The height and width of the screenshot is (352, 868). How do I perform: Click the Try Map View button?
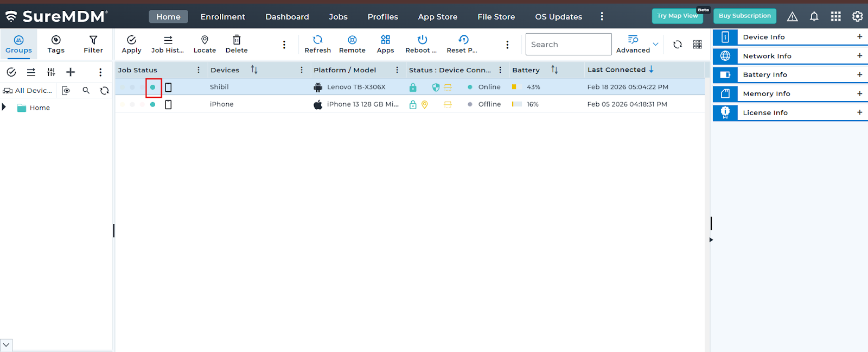[x=677, y=16]
